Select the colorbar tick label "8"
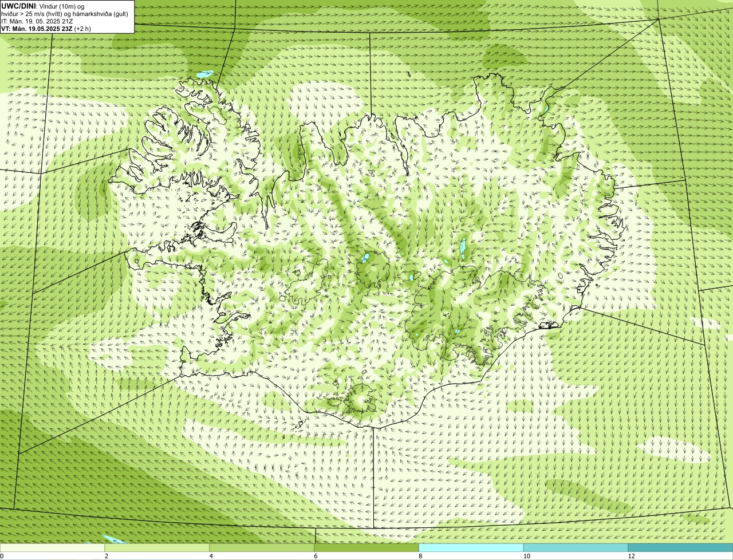733x560 pixels. point(420,556)
